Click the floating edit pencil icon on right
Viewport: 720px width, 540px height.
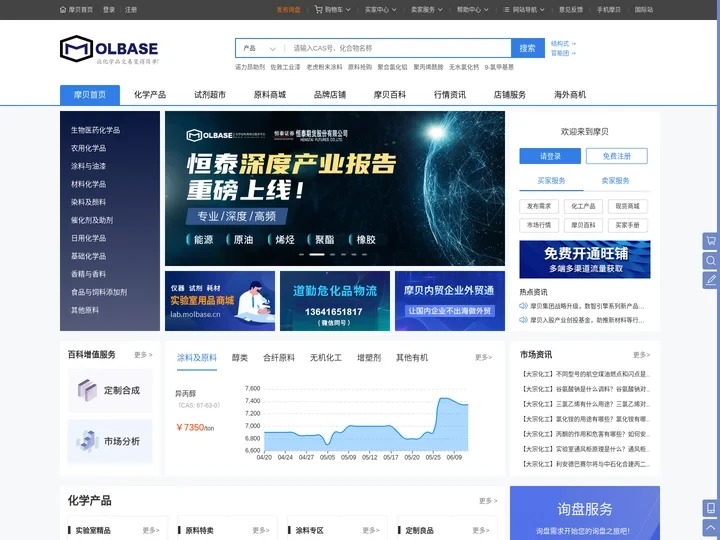tap(711, 280)
